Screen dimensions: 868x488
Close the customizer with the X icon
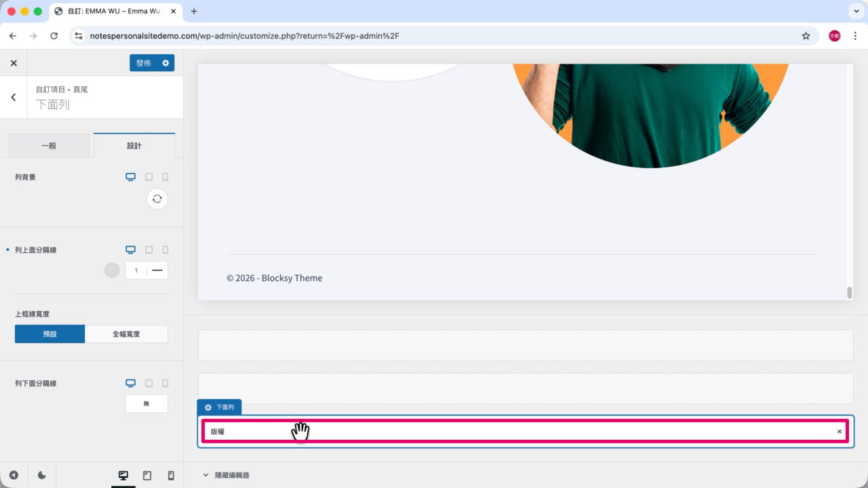14,63
